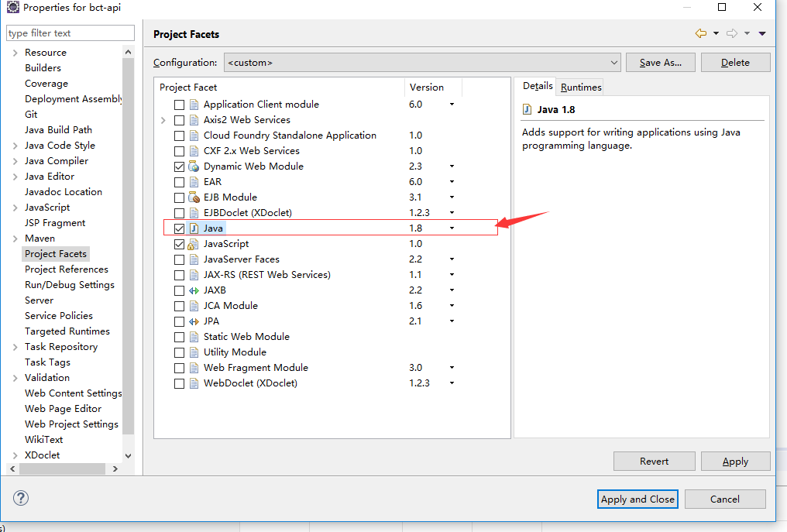787x532 pixels.
Task: Click the Cancel button
Action: 725,499
